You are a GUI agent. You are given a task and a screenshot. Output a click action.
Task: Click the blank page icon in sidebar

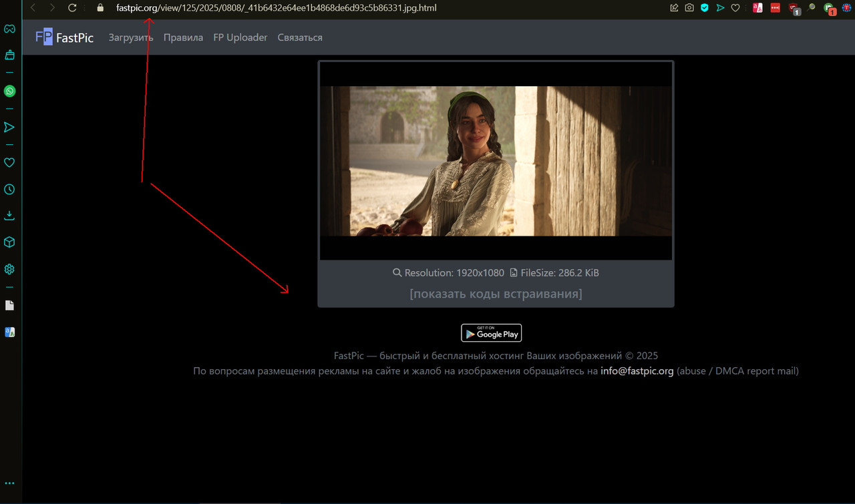coord(9,305)
